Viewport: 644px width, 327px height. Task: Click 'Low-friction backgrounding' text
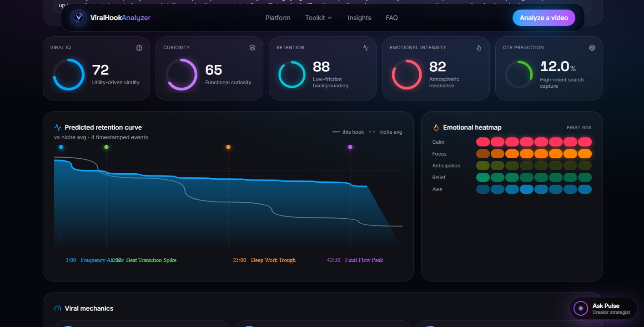point(331,82)
